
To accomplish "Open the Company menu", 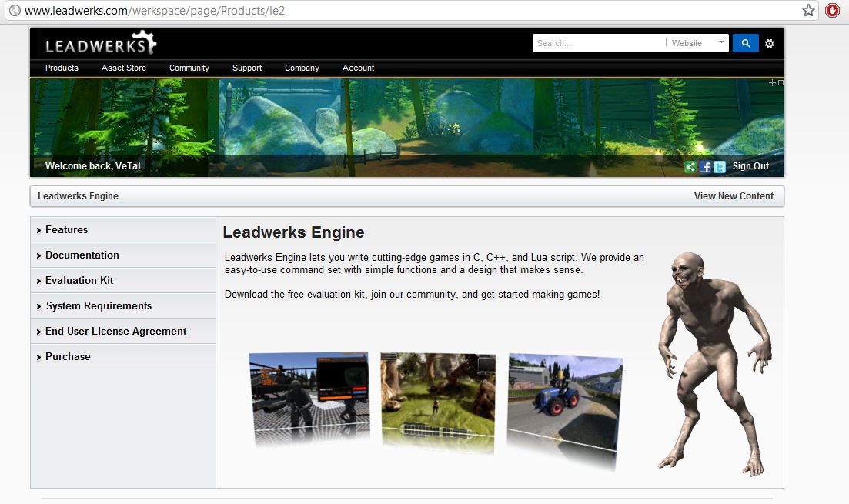I will pos(302,68).
